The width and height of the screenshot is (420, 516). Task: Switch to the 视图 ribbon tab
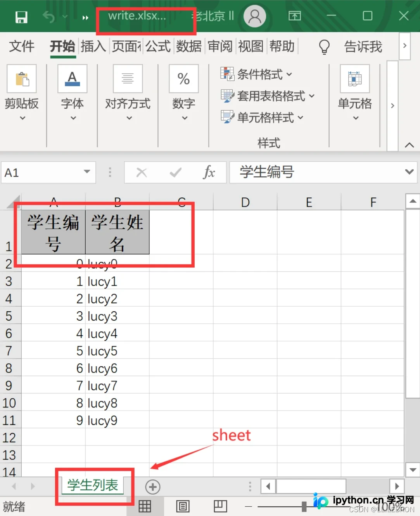click(251, 46)
